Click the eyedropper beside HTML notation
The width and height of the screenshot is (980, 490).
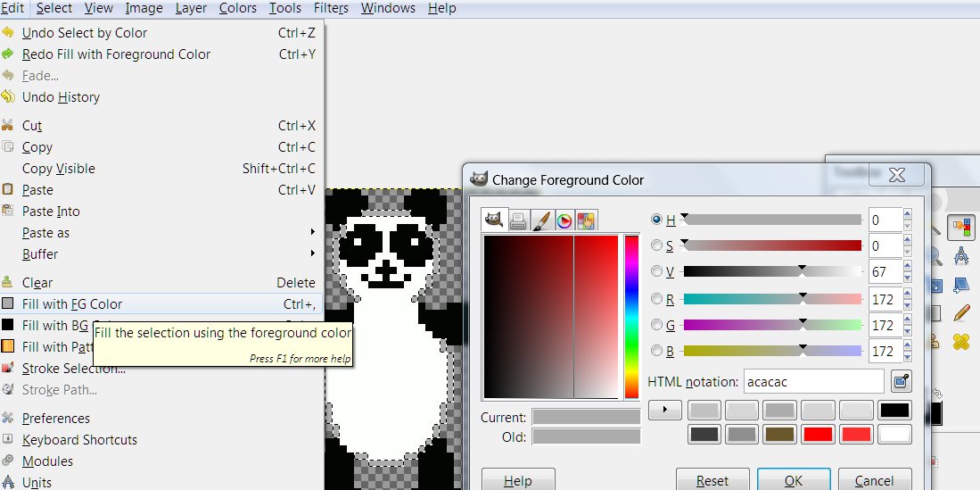click(x=901, y=382)
